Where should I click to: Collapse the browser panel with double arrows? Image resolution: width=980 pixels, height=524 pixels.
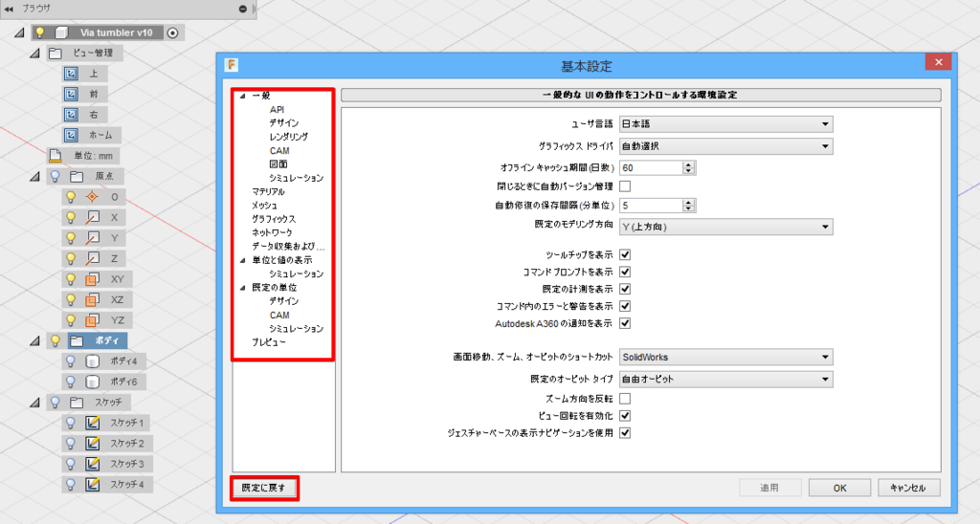(x=9, y=9)
